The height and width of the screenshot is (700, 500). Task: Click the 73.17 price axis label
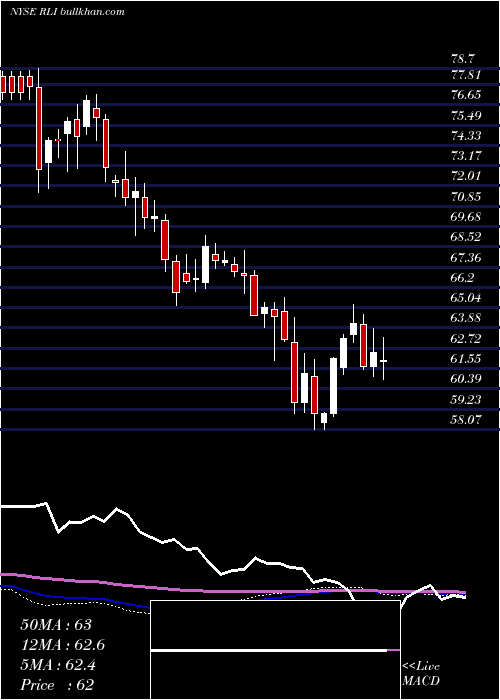(466, 156)
